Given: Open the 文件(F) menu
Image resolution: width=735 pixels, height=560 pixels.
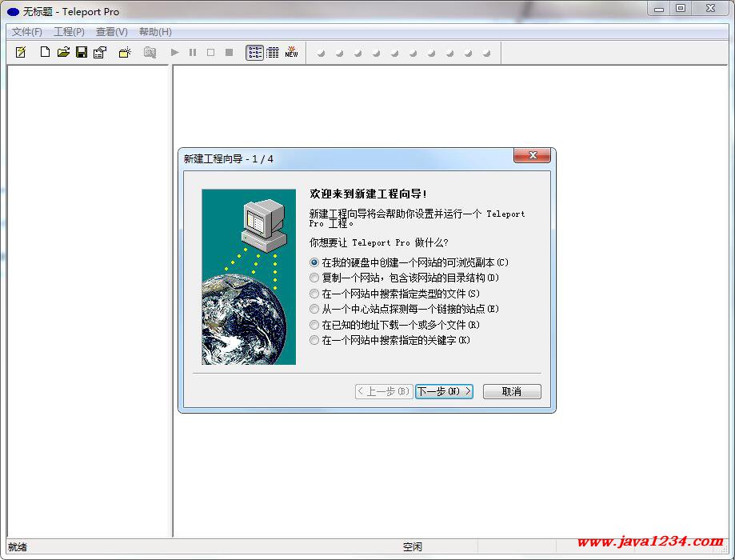Looking at the screenshot, I should [26, 31].
